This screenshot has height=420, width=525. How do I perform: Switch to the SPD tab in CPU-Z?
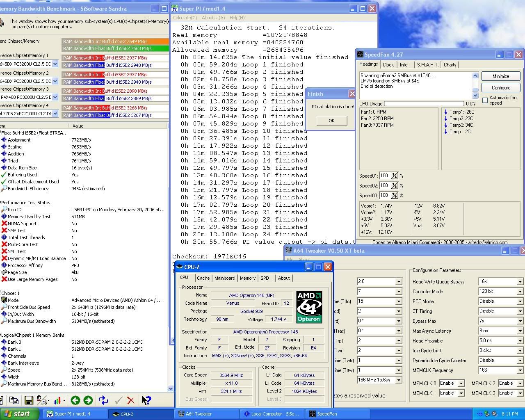pyautogui.click(x=265, y=278)
